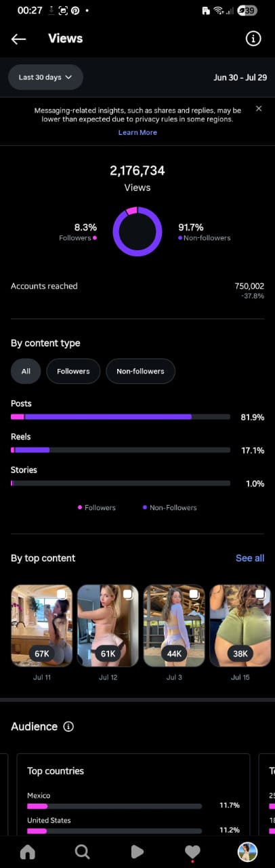Open Search from the bottom navigation
275x868 pixels.
coord(83,852)
